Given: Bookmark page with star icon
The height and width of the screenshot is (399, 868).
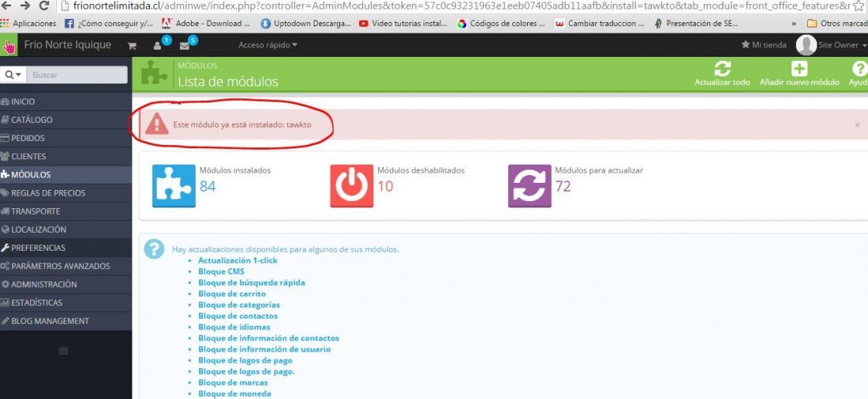Looking at the screenshot, I should (859, 6).
